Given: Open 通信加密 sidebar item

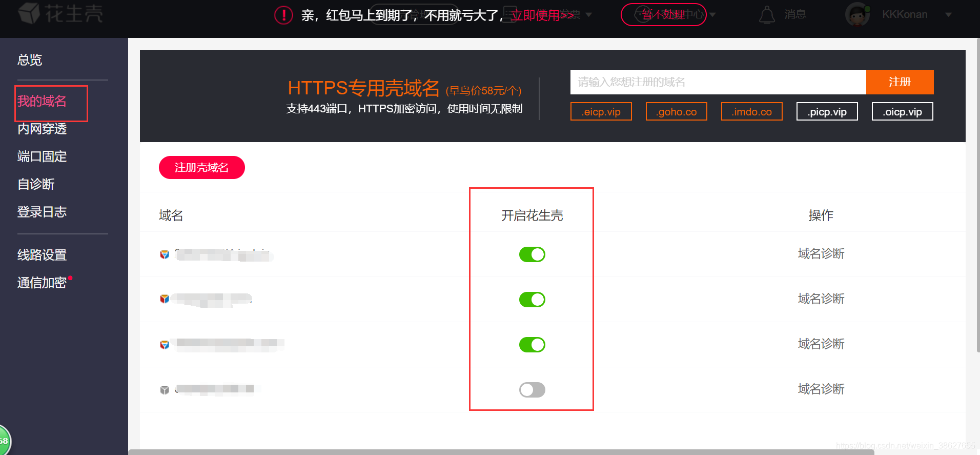Looking at the screenshot, I should click(42, 283).
